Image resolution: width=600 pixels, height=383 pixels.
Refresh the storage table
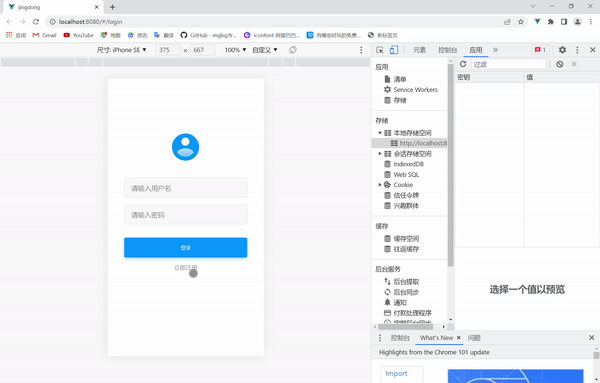pos(463,64)
